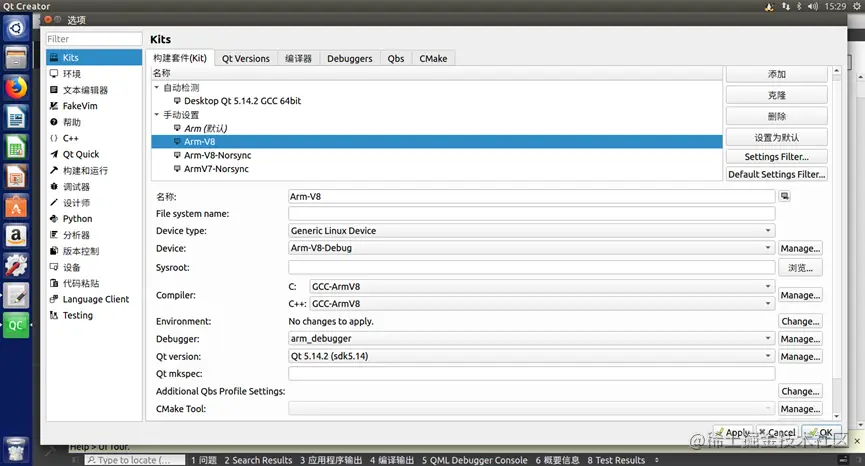Launch Firefox from Ubuntu dock
The image size is (865, 466).
click(15, 88)
